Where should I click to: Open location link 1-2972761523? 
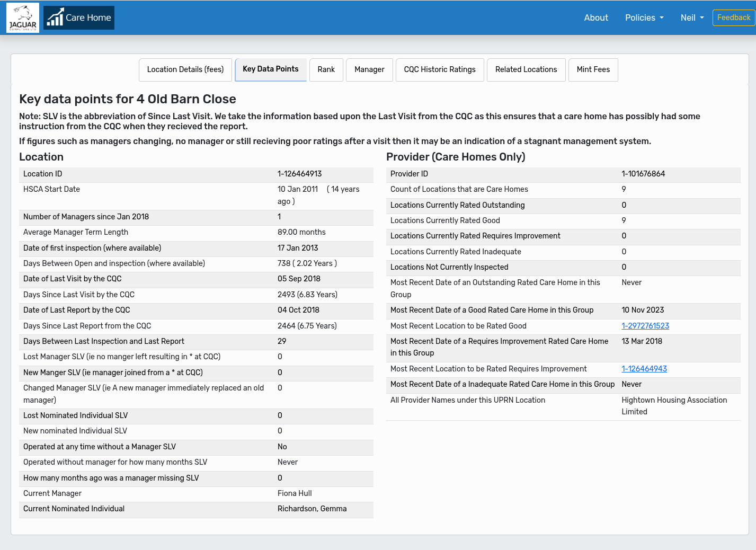pos(645,326)
